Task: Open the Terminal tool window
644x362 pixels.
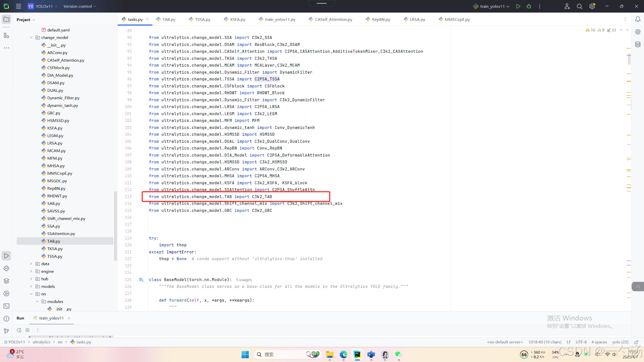Action: coord(6,306)
